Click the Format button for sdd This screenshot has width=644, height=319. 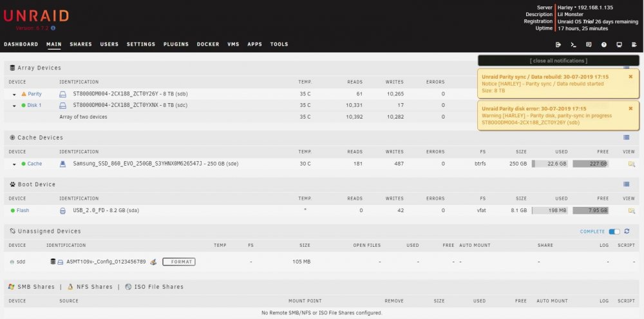click(179, 262)
